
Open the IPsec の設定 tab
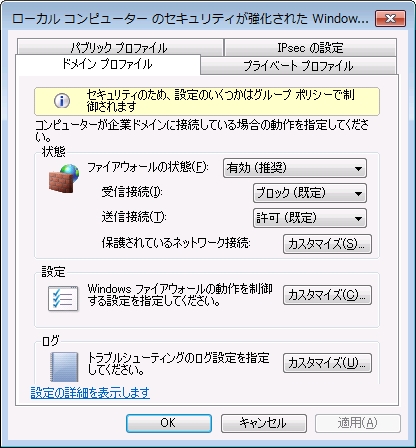(310, 47)
